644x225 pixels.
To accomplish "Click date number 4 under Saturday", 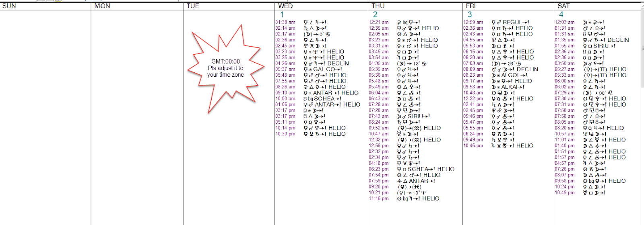I will click(561, 14).
